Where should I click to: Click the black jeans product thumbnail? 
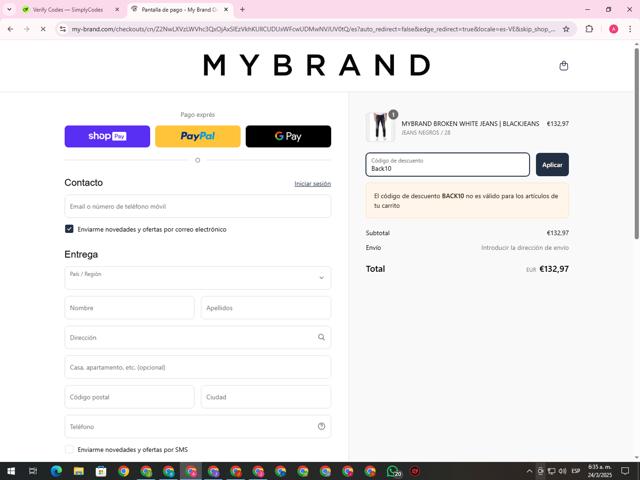point(380,127)
